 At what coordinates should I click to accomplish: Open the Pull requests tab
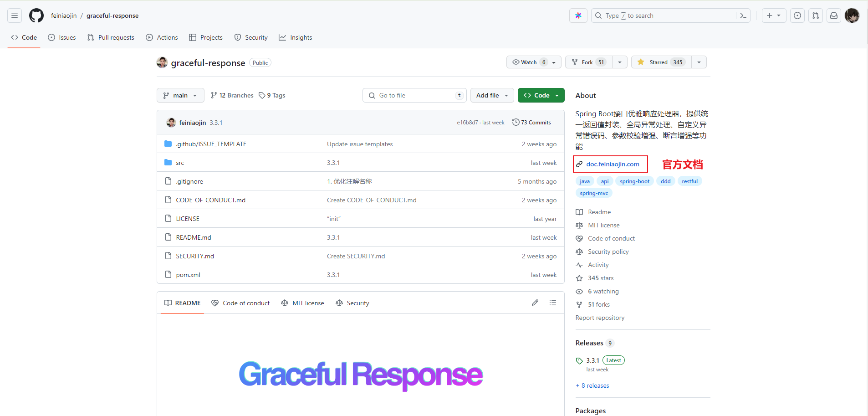(111, 37)
